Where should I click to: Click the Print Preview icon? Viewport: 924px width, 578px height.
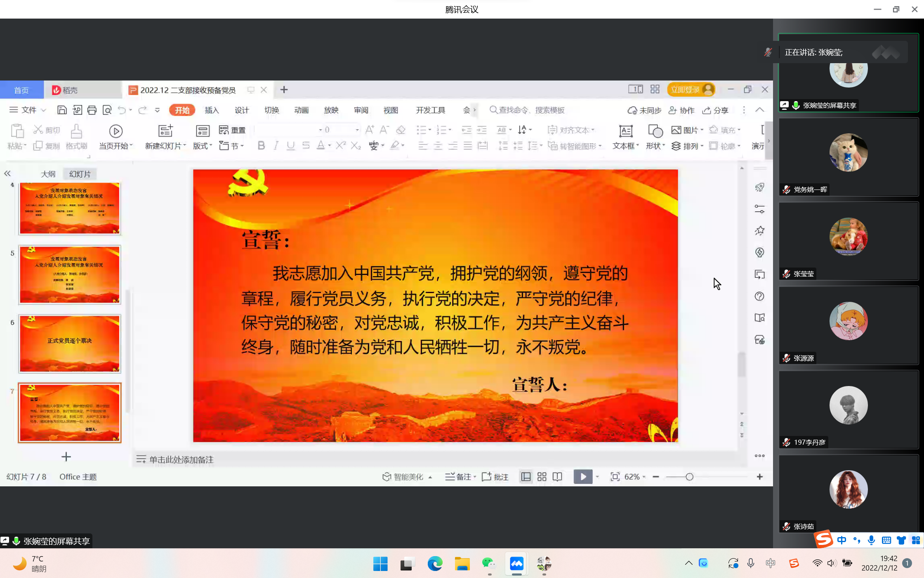(x=107, y=110)
